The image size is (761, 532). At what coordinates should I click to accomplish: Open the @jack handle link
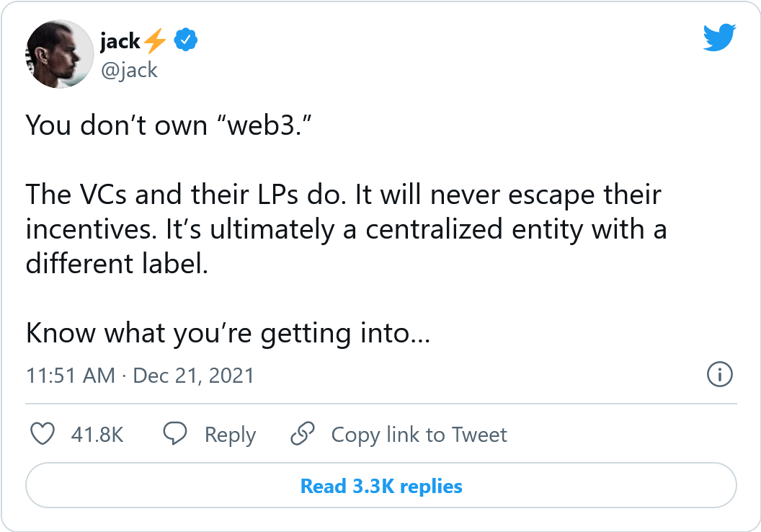coord(128,69)
